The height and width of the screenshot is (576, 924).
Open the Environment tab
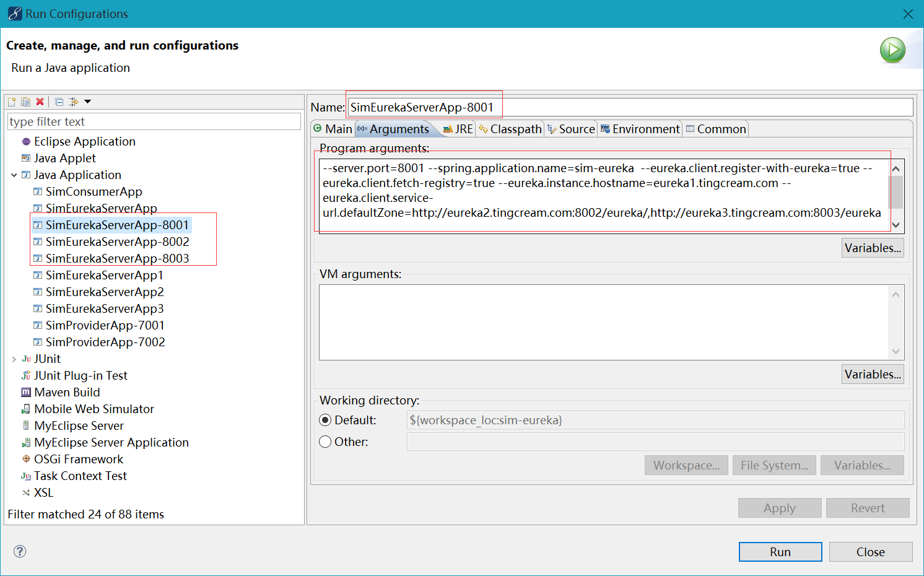pos(640,129)
